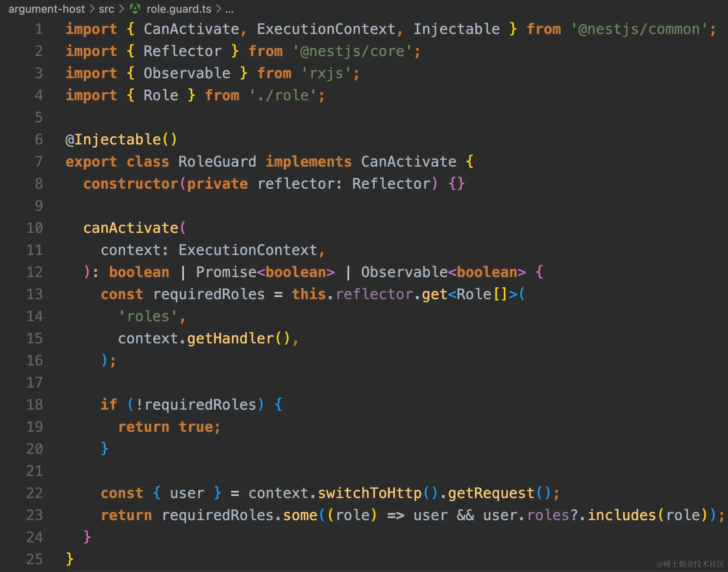Click line number 1 in gutter
The width and height of the screenshot is (728, 572).
click(x=39, y=29)
